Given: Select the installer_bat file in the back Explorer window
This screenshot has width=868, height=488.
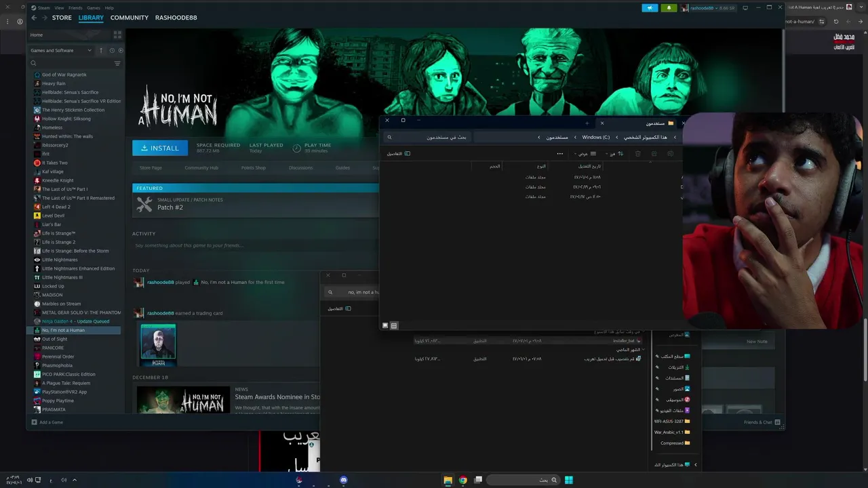Looking at the screenshot, I should (x=528, y=341).
